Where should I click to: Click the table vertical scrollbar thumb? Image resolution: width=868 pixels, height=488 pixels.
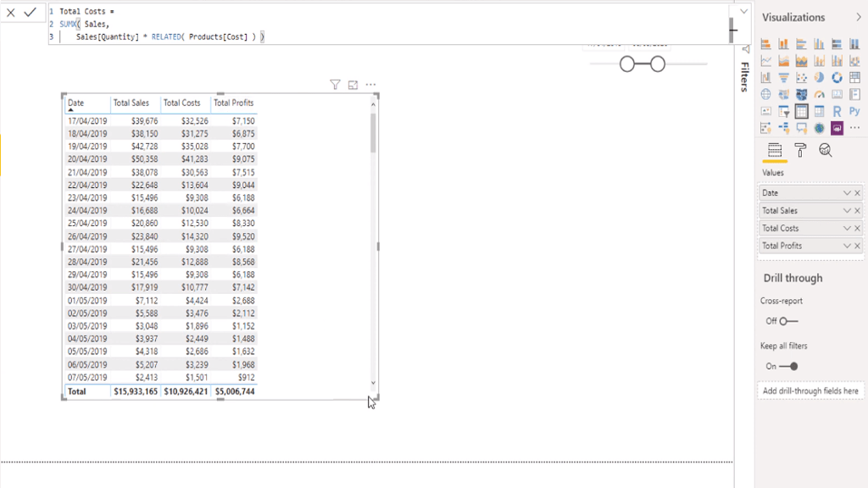tap(373, 133)
